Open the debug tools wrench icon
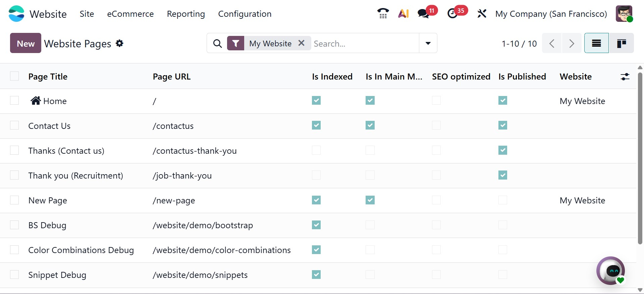The image size is (644, 294). click(x=482, y=14)
